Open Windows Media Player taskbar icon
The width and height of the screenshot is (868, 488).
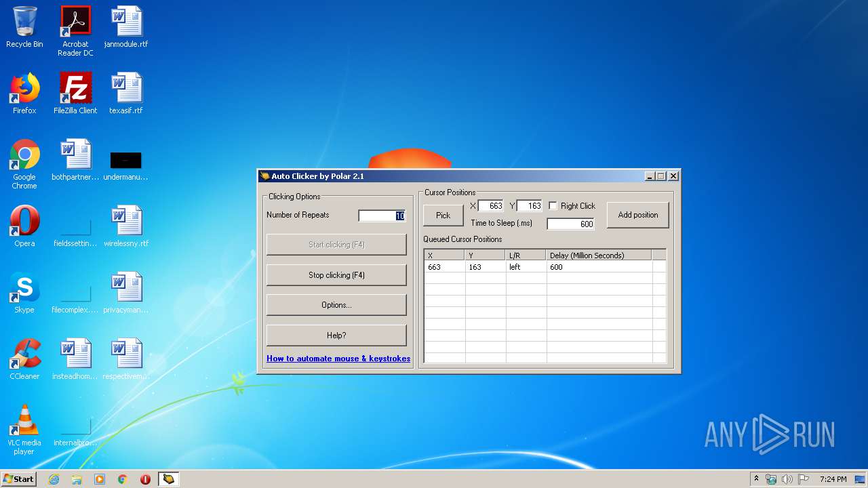[x=100, y=479]
